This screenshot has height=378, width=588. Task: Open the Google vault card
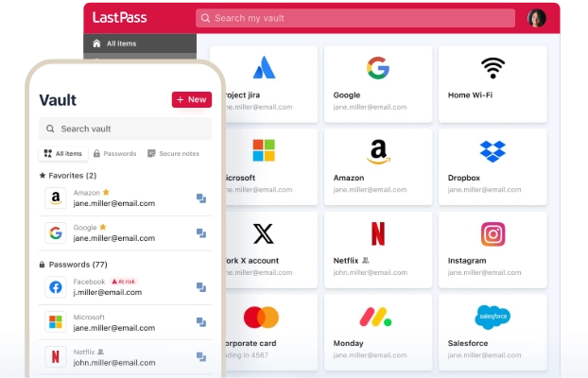[x=378, y=84]
